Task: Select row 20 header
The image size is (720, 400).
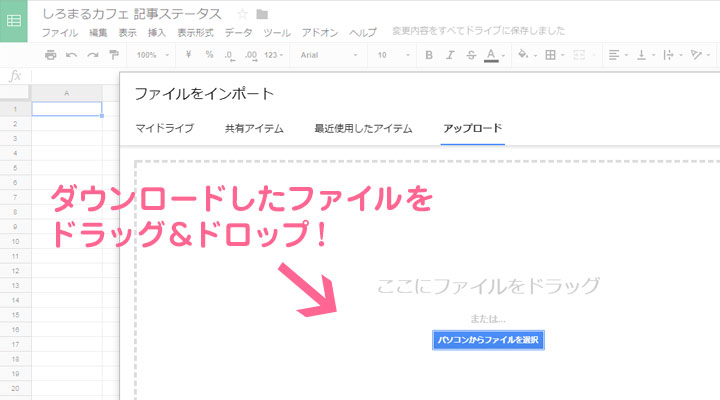Action: click(15, 388)
